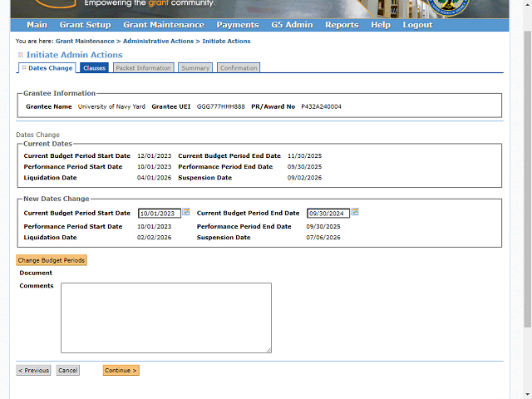Click award number P432A240004
The image size is (532, 399).
click(322, 106)
